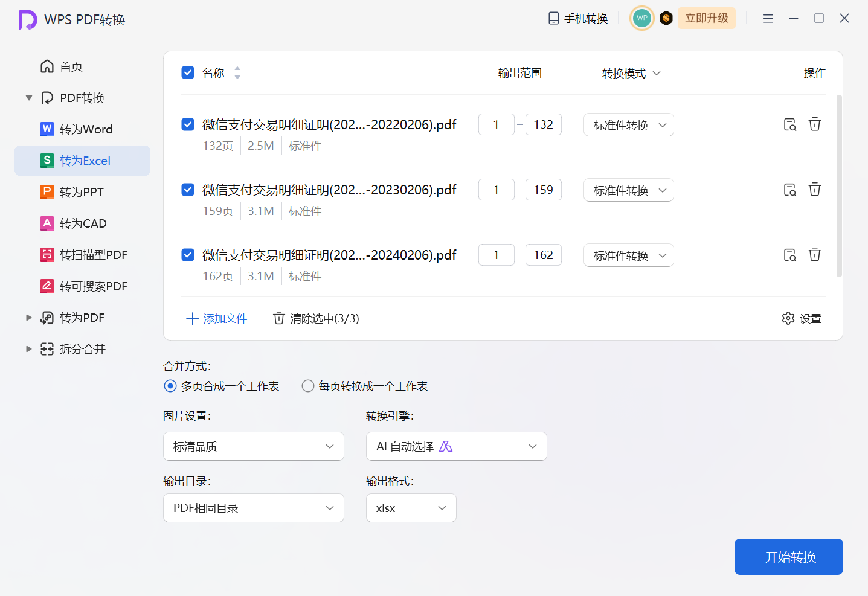The height and width of the screenshot is (596, 868).
Task: Click the 添加文件 link
Action: (x=216, y=318)
